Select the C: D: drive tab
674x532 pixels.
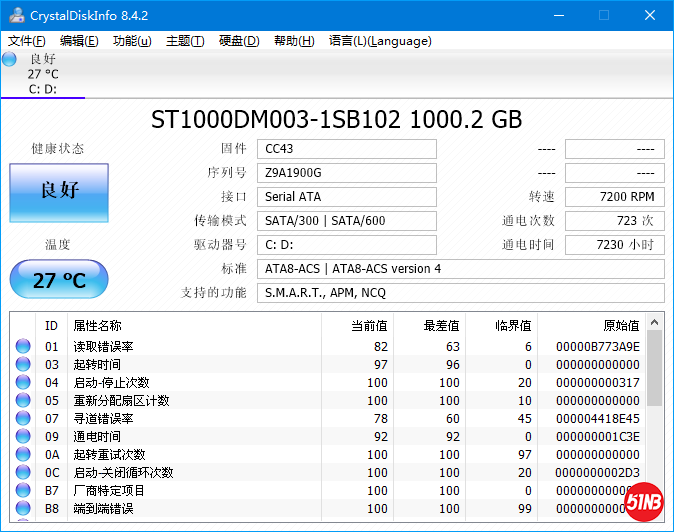42,89
